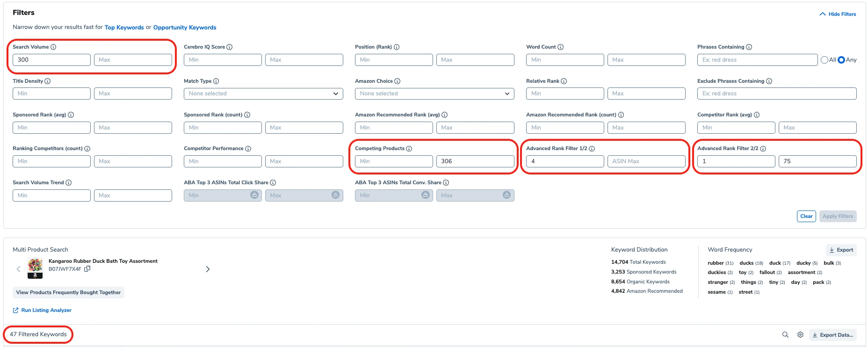868x347 pixels.
Task: Click the Opportunity Keywords link
Action: (x=185, y=28)
